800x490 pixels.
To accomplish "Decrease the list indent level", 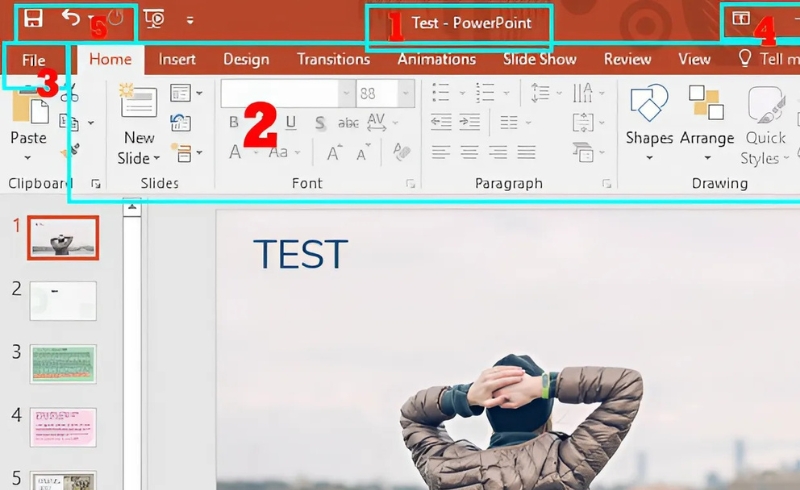I will tap(441, 122).
